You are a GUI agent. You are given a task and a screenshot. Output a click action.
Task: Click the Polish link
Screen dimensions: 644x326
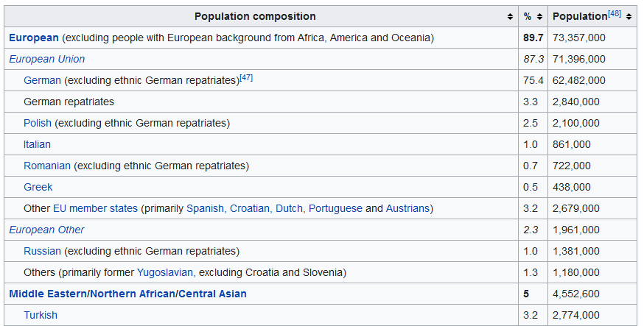38,123
